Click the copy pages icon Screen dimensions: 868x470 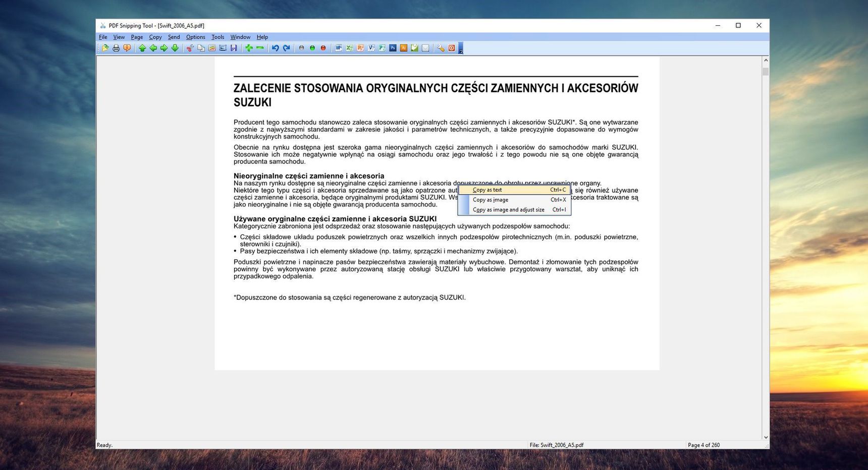[201, 48]
